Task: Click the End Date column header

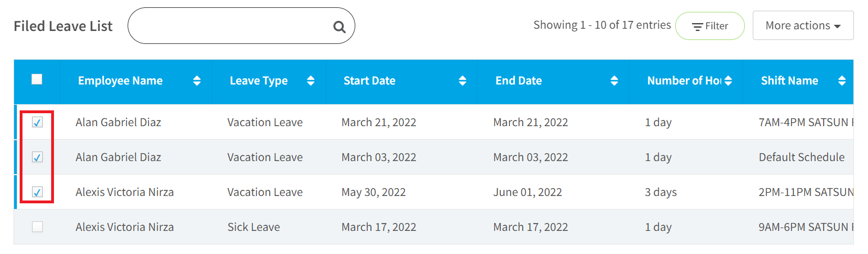Action: click(518, 81)
